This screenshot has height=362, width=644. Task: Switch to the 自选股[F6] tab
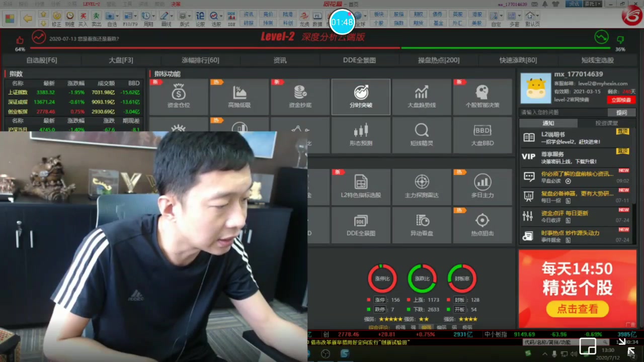point(42,60)
